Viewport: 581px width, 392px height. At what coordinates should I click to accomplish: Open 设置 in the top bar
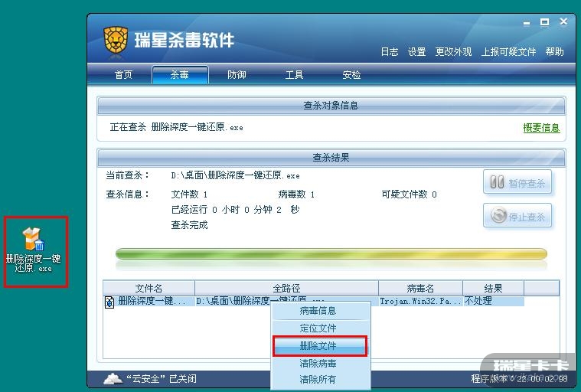click(416, 52)
